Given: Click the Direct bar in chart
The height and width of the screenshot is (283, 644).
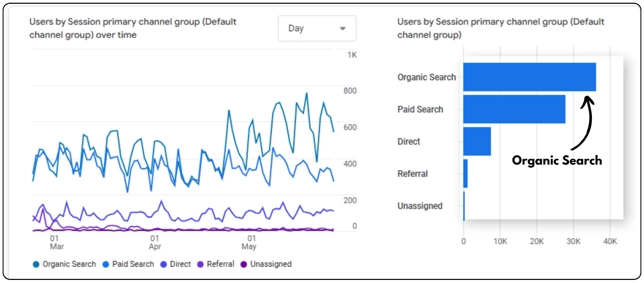Looking at the screenshot, I should click(477, 141).
